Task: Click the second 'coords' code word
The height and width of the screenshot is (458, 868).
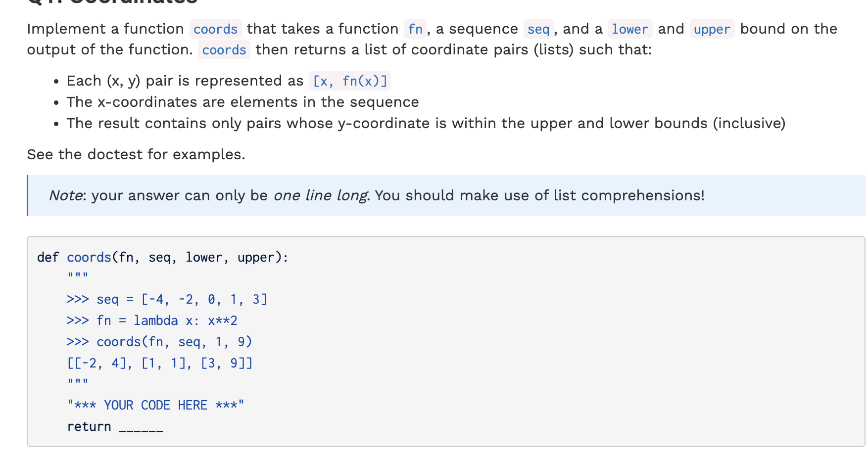Action: [224, 50]
